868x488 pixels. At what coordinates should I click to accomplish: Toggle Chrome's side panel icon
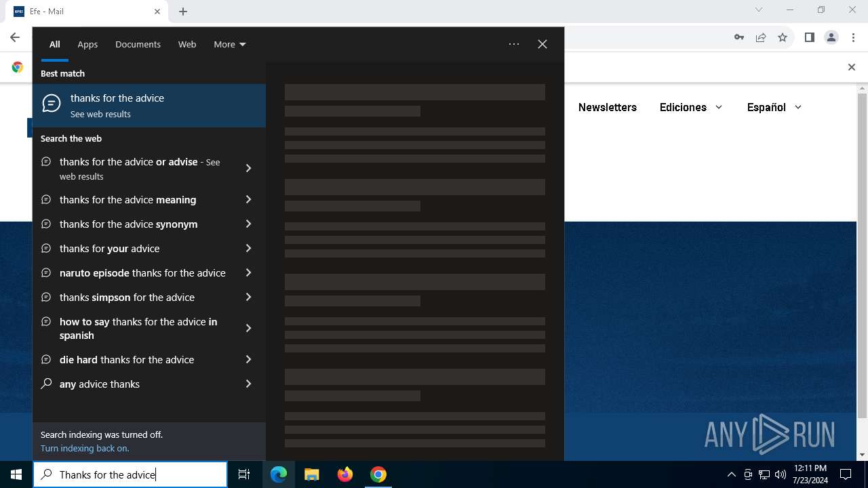click(809, 37)
